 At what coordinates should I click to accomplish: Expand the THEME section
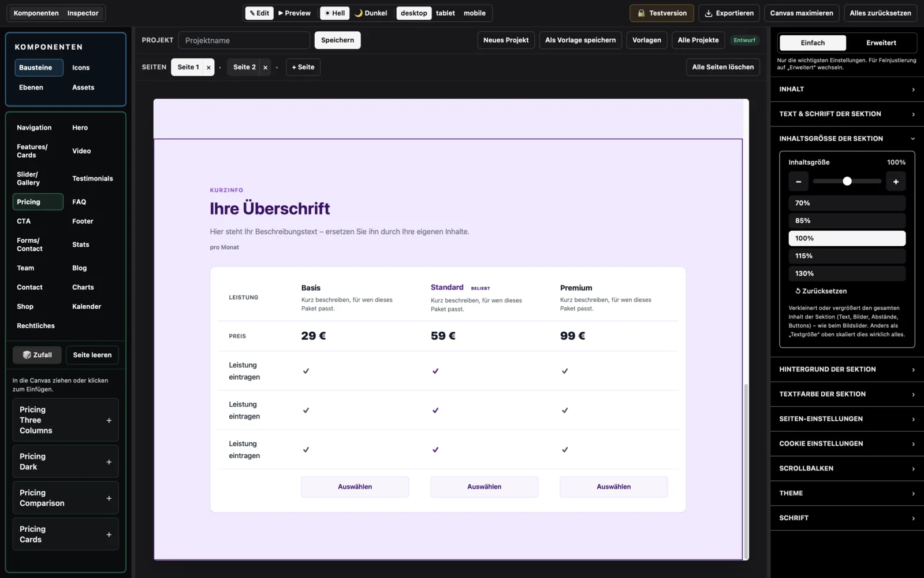coord(847,494)
